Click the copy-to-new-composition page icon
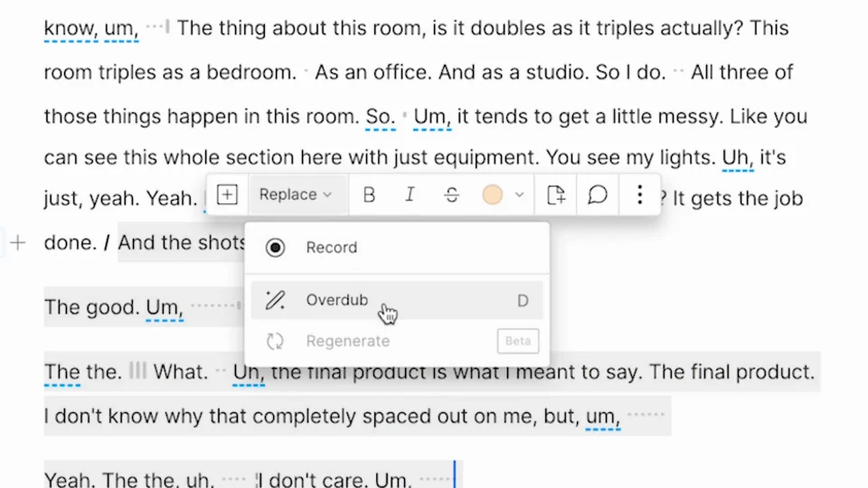 556,195
